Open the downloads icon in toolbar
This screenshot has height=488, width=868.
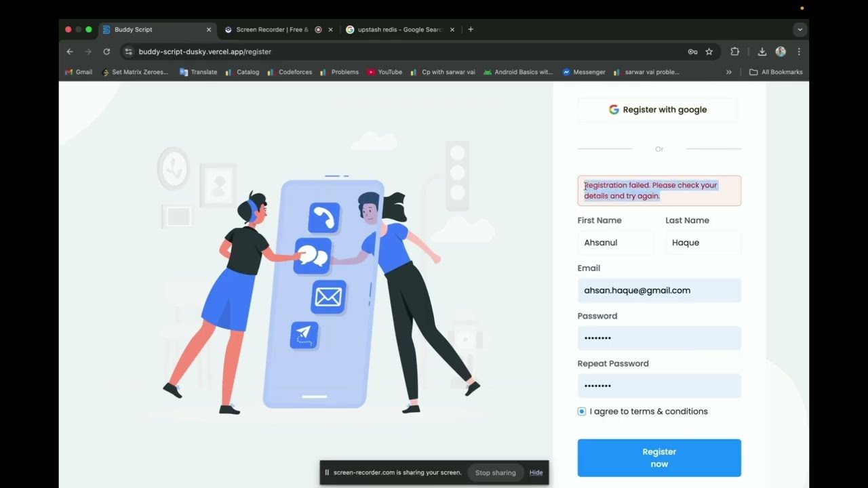click(762, 52)
